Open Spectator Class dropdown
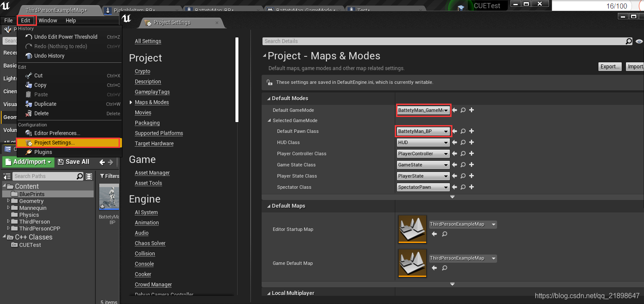 click(423, 187)
